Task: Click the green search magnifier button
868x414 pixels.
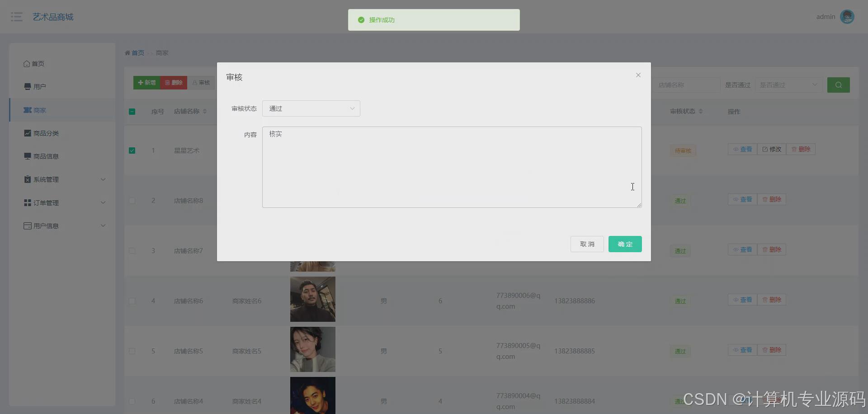Action: click(839, 85)
